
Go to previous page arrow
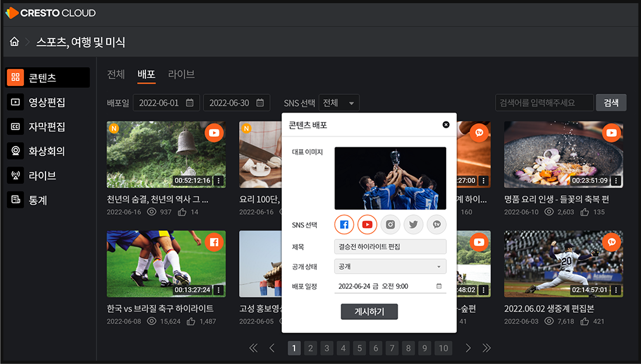[272, 348]
